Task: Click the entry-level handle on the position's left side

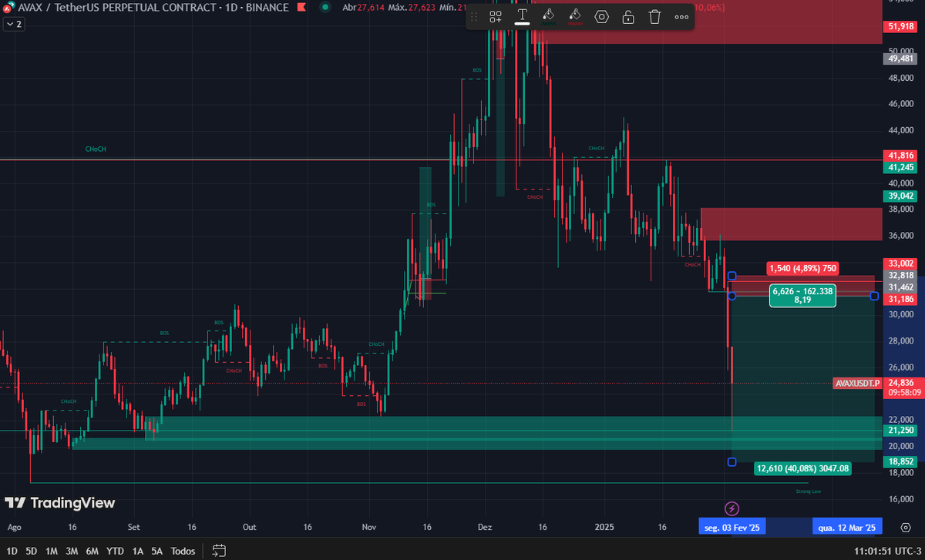Action: 732,296
